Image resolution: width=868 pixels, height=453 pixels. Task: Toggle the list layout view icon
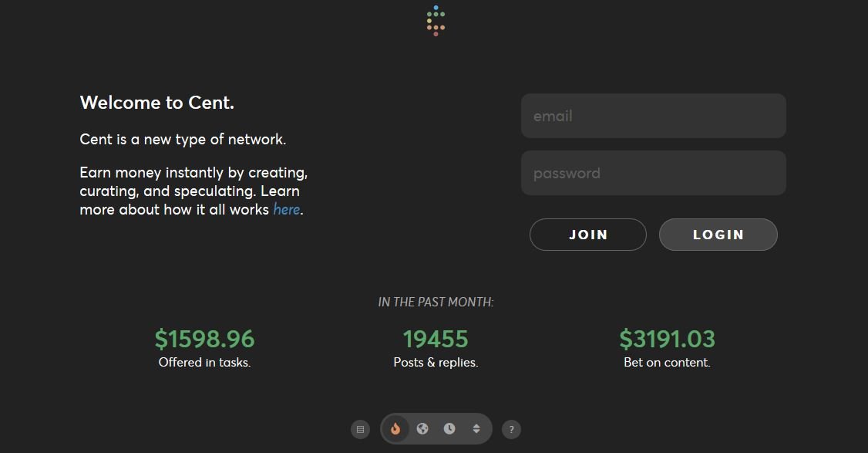(360, 429)
